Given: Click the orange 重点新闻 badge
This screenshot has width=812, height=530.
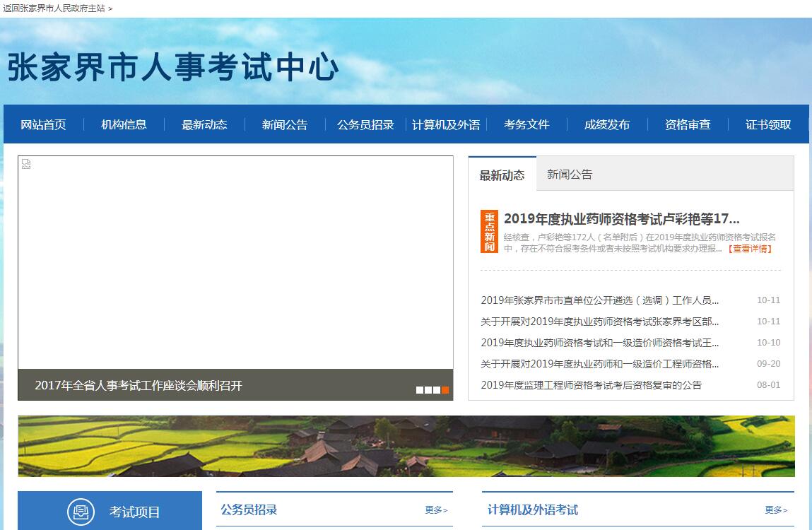Looking at the screenshot, I should 489,232.
